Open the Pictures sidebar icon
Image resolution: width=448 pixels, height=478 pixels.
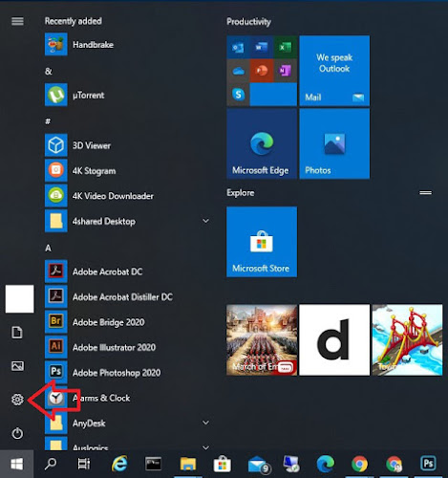tap(17, 366)
